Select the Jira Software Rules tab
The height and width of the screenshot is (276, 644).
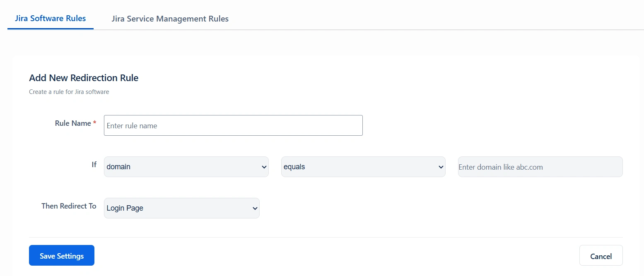click(x=50, y=18)
